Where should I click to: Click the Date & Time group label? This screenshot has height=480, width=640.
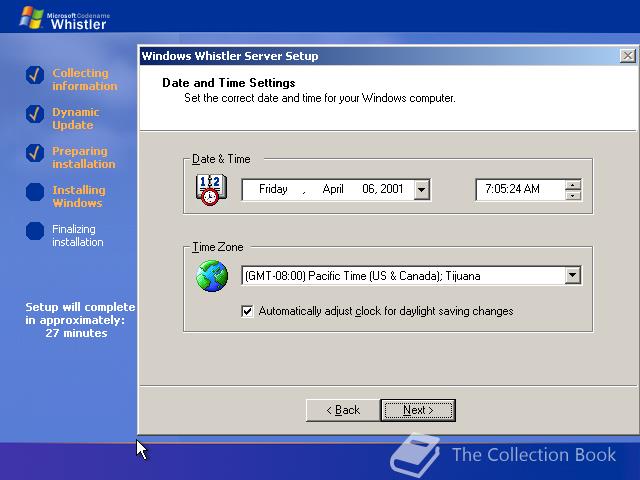221,159
